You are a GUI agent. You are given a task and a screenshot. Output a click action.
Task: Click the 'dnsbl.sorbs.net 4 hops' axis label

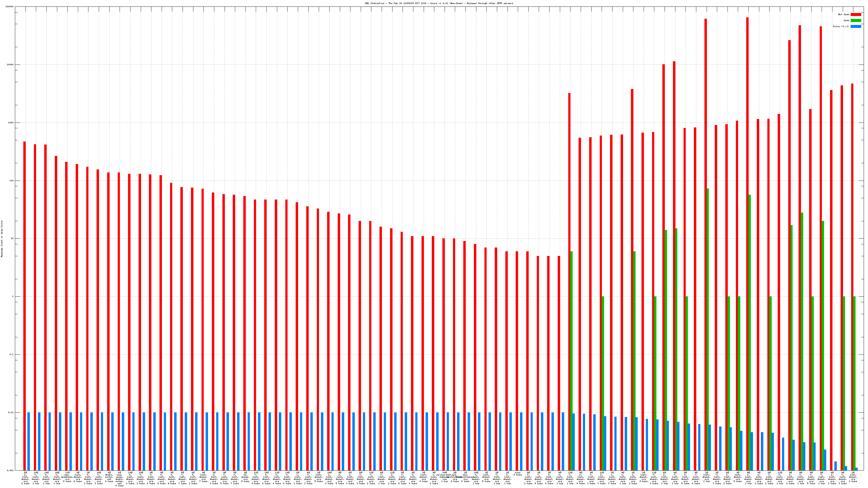[109, 477]
